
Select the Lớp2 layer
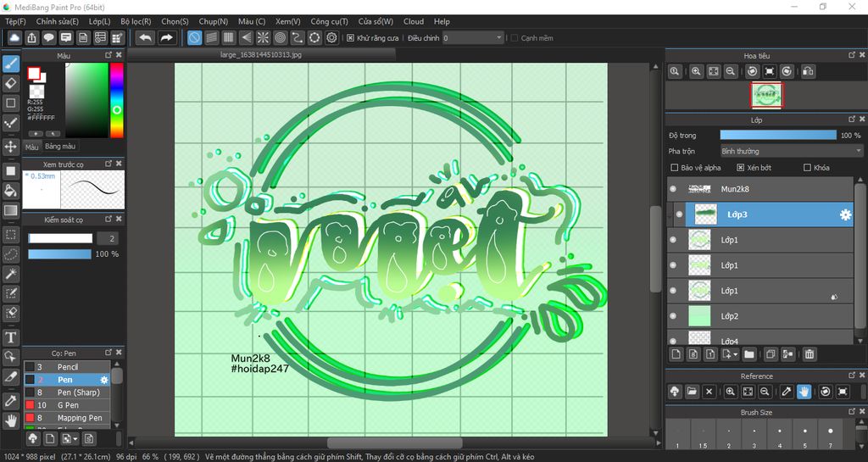click(x=760, y=316)
